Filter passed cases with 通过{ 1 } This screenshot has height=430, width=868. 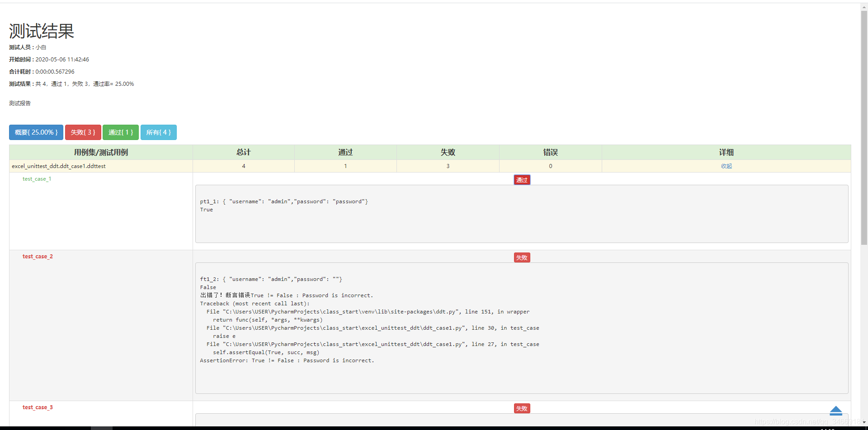(121, 132)
